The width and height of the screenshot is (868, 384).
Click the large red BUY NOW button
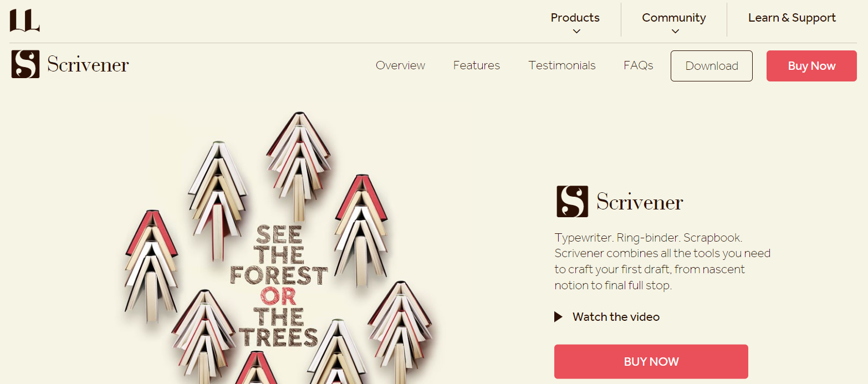(651, 362)
